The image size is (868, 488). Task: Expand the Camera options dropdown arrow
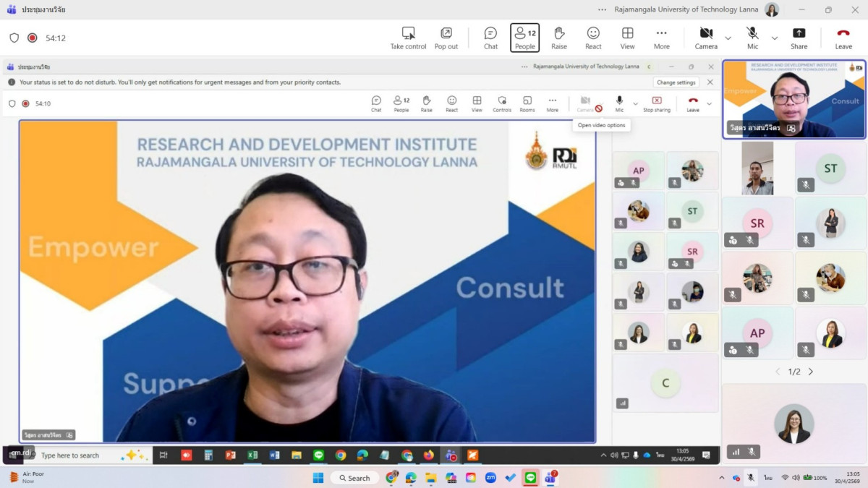tap(728, 38)
